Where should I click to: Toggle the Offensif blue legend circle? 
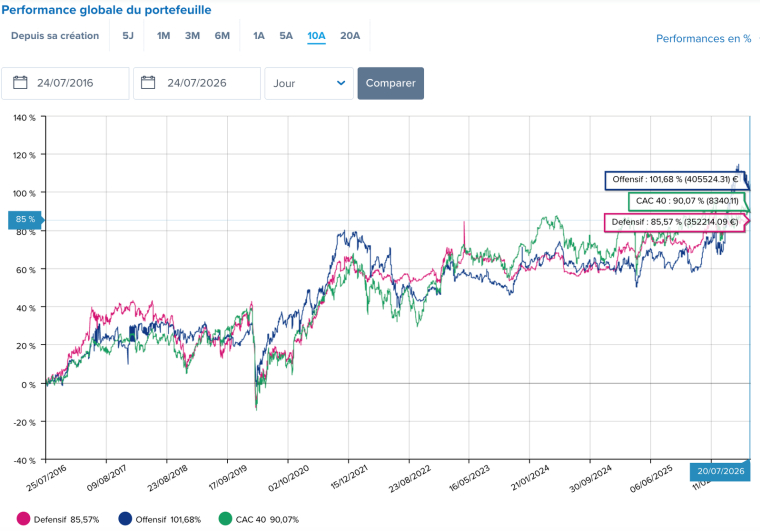coord(125,519)
